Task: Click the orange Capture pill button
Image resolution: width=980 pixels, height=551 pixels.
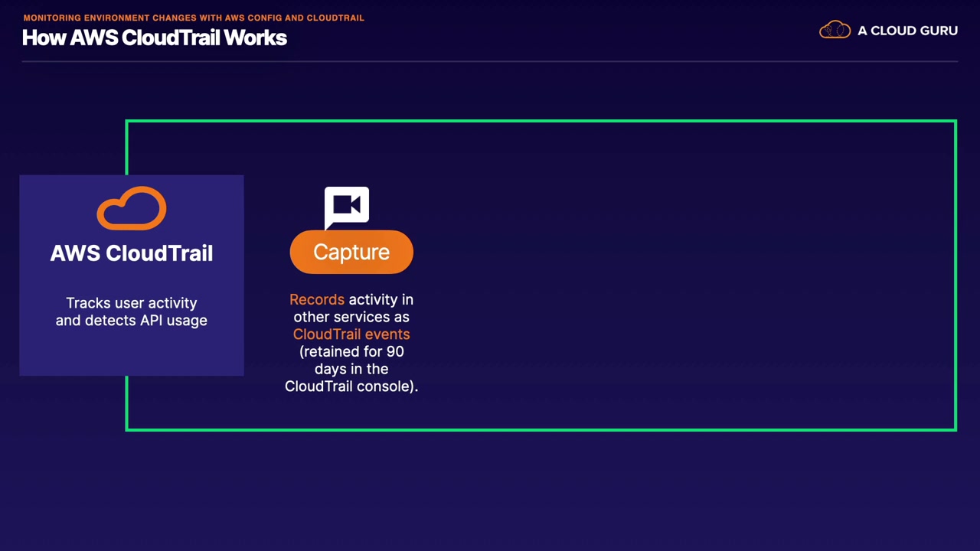Action: [x=351, y=252]
